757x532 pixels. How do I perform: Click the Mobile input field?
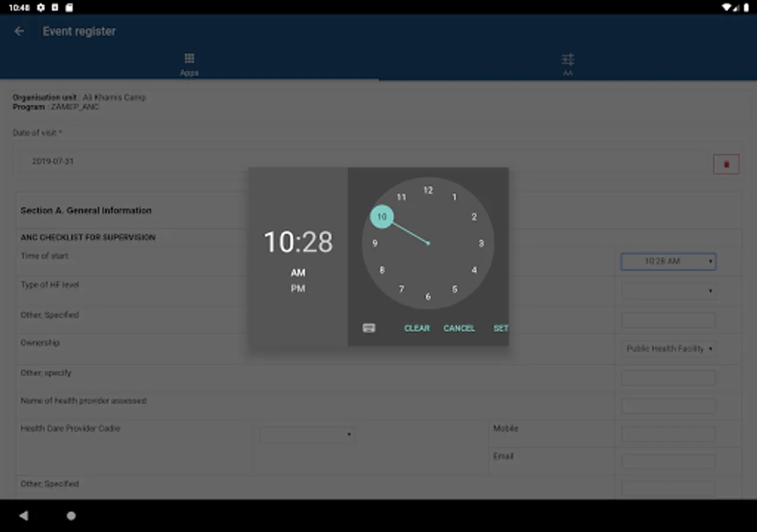(x=668, y=434)
